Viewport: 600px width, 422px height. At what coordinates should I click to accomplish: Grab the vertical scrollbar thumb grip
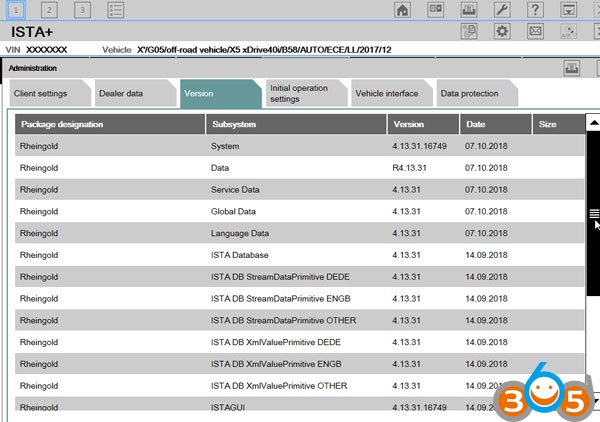click(x=593, y=213)
